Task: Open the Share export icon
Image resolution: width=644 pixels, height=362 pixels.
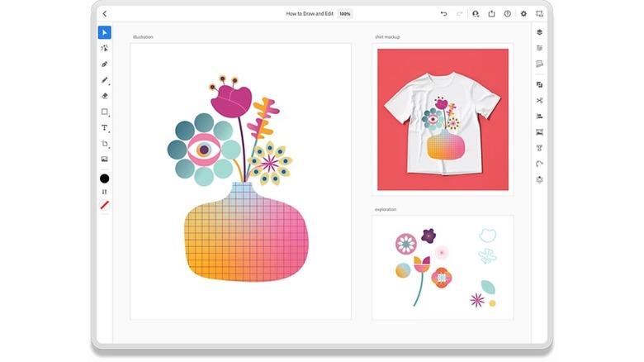Action: (x=491, y=14)
